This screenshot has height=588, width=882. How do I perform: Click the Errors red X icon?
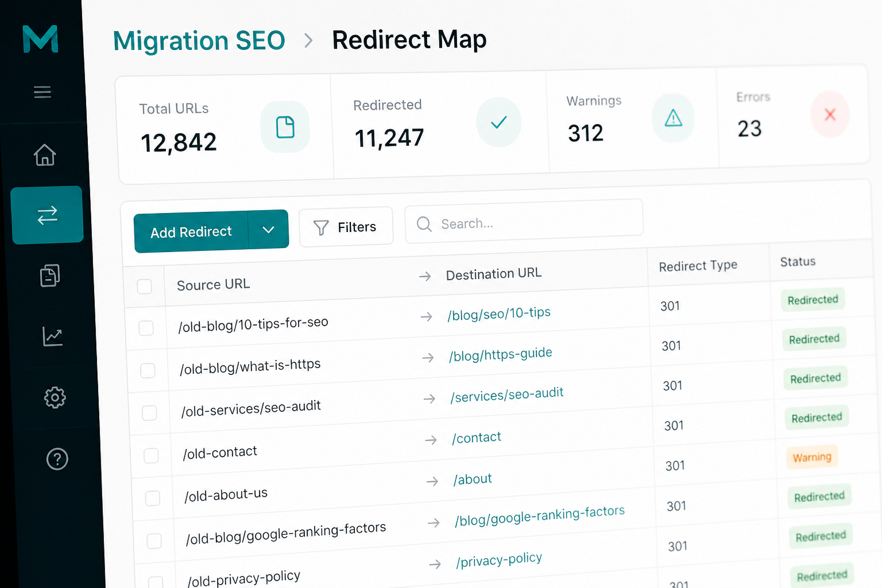coord(830,114)
